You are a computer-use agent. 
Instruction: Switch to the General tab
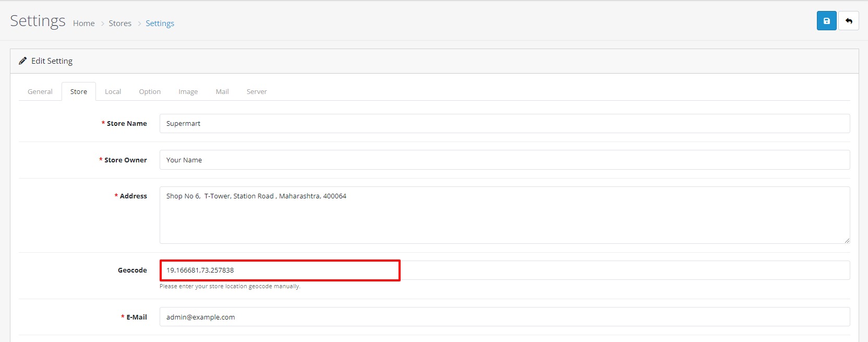pyautogui.click(x=40, y=92)
